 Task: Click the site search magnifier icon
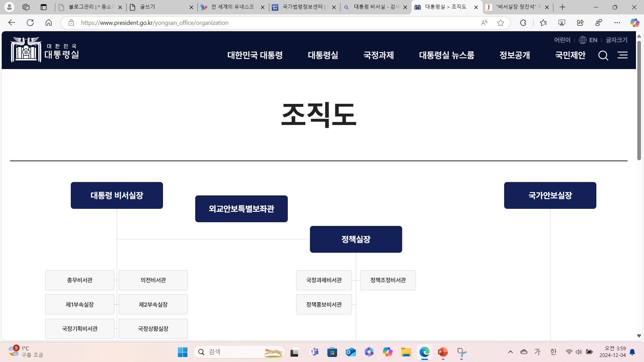pyautogui.click(x=603, y=55)
